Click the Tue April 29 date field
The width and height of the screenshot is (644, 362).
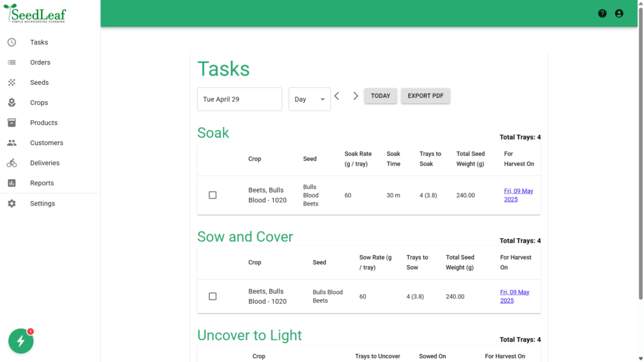click(x=239, y=99)
